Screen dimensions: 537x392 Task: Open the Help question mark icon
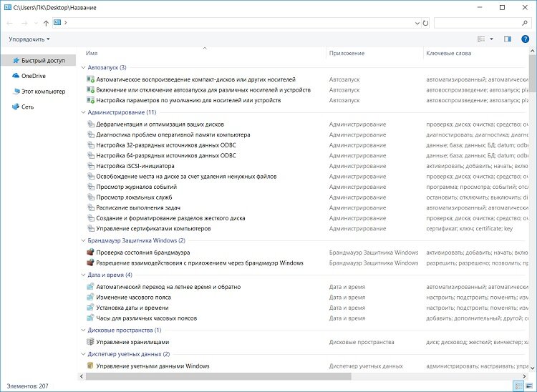[525, 39]
